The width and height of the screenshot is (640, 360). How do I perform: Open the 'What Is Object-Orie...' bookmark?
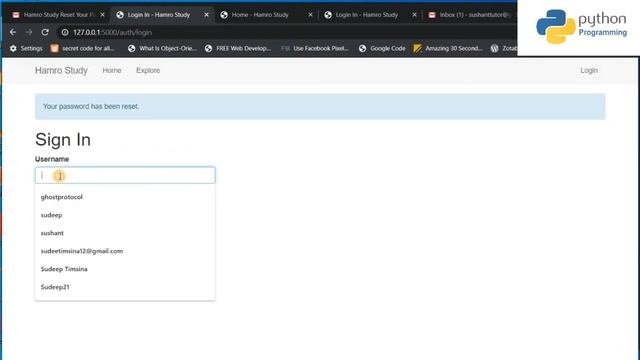coord(162,48)
